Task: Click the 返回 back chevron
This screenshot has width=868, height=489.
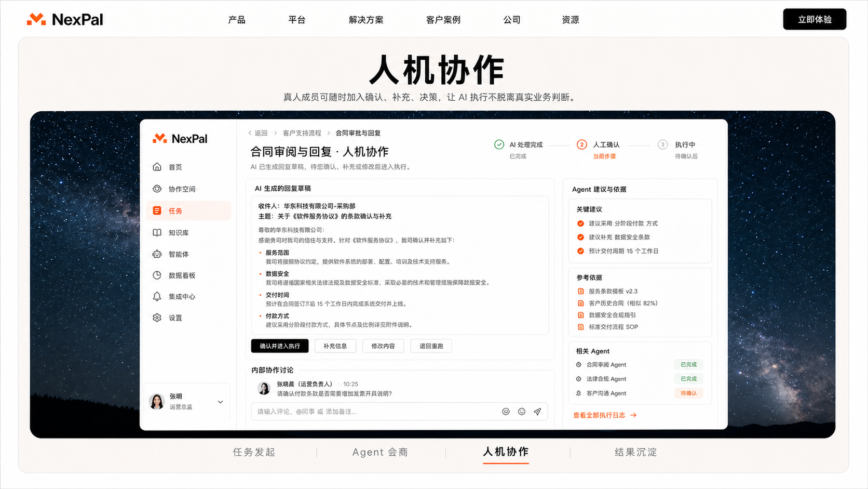Action: click(250, 133)
